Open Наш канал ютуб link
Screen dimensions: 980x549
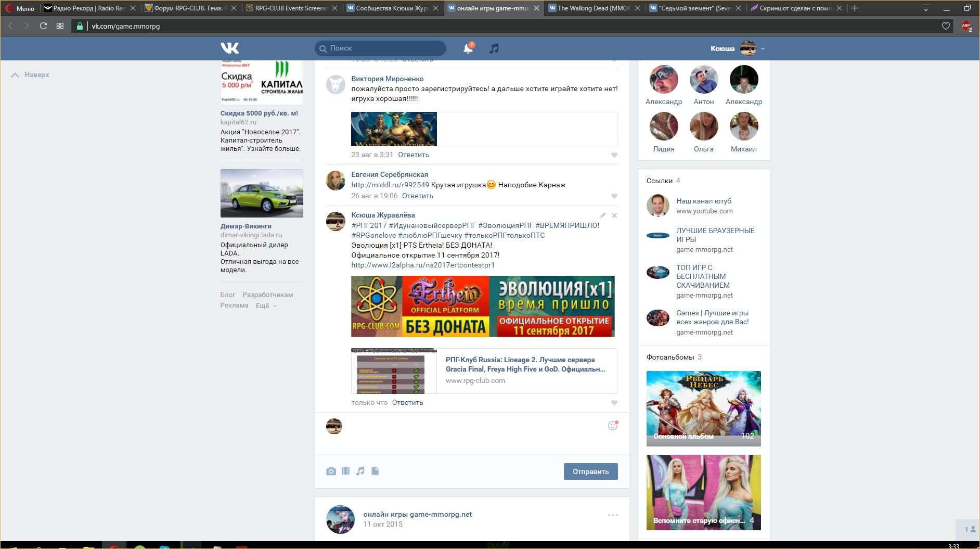click(x=703, y=201)
